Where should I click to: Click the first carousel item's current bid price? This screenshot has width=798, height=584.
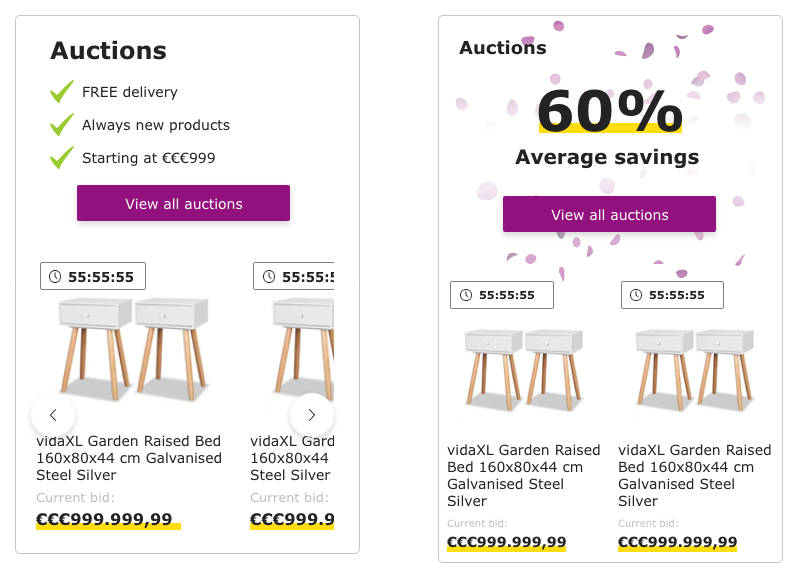pyautogui.click(x=105, y=519)
